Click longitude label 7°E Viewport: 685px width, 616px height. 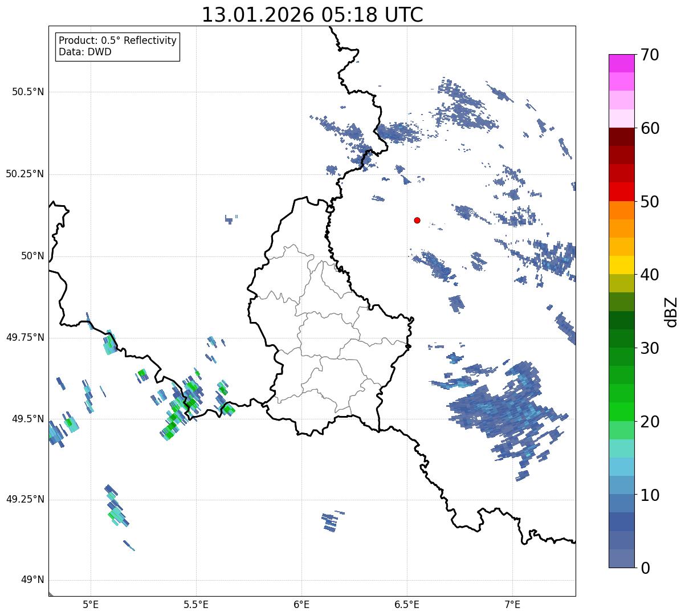512,604
